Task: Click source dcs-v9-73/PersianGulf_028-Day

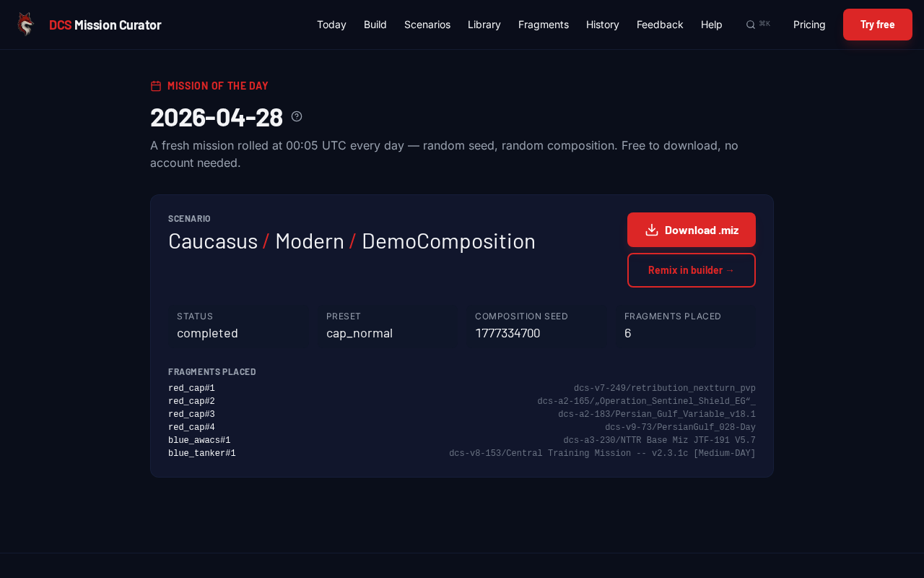Action: click(681, 428)
